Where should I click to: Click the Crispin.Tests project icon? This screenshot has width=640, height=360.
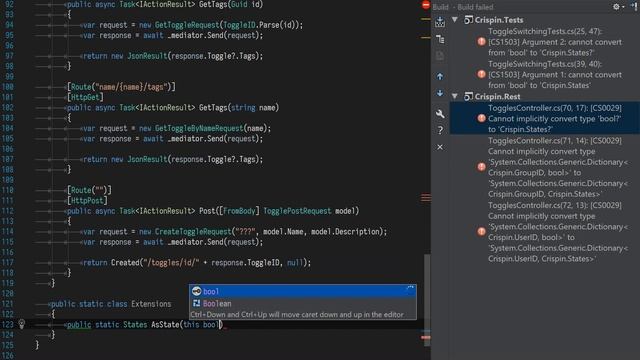(468, 20)
